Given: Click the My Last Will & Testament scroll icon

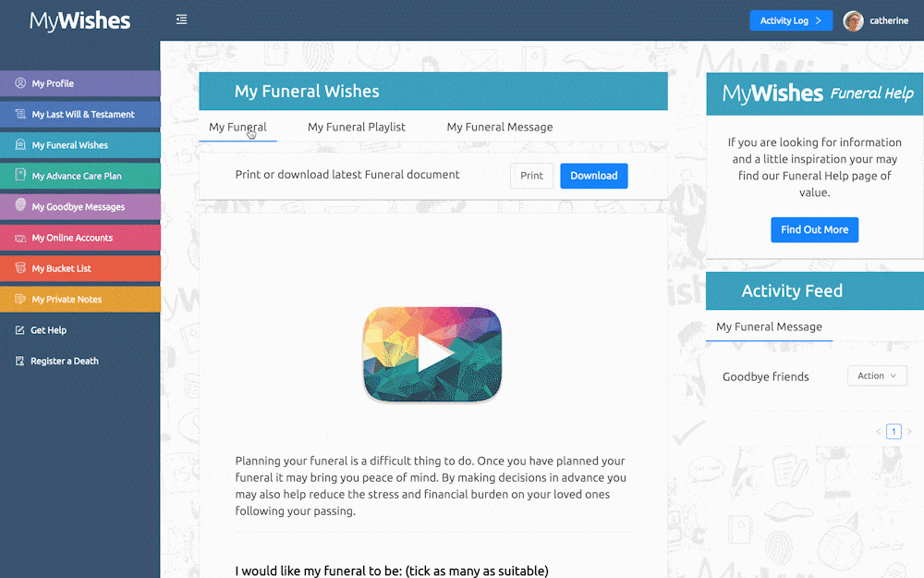Looking at the screenshot, I should click(20, 114).
